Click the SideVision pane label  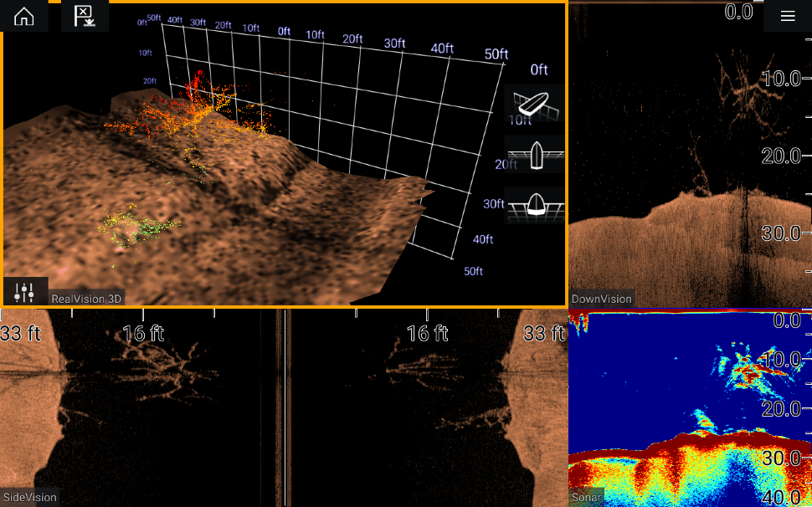[x=29, y=497]
